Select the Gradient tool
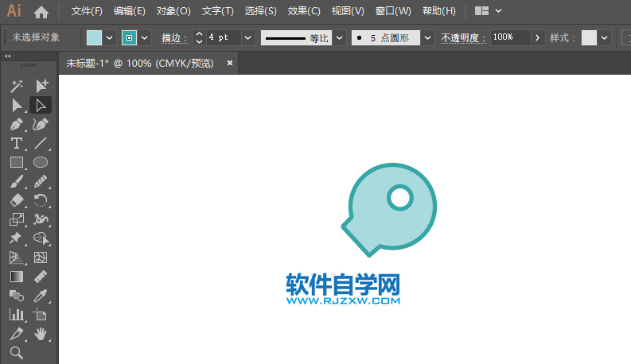Screen dimensions: 631x364 click(17, 277)
